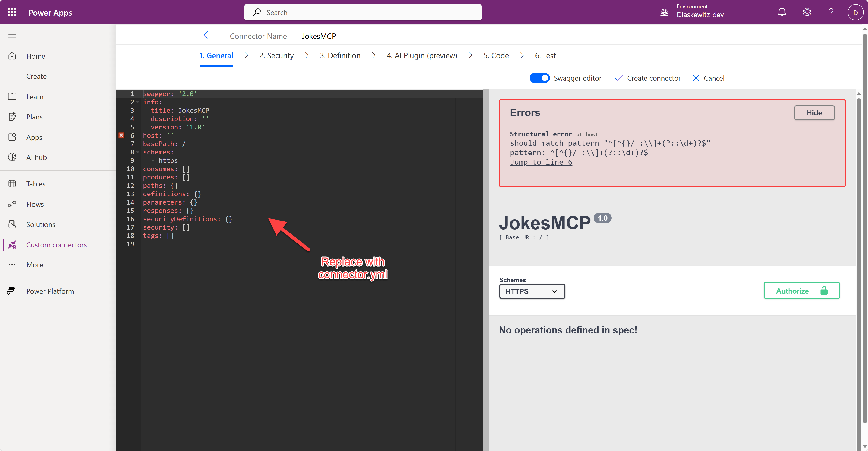Follow the Jump to line 6 link
The width and height of the screenshot is (868, 451).
pos(541,162)
